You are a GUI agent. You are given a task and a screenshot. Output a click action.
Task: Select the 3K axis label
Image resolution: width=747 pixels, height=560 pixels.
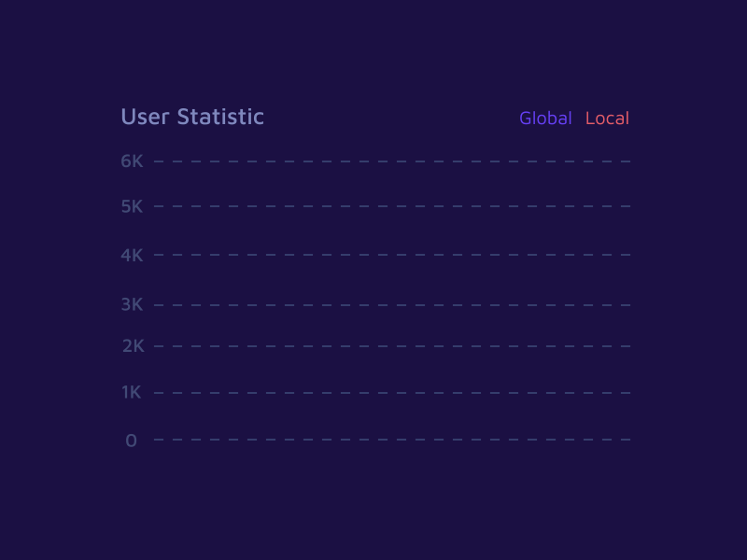(131, 303)
